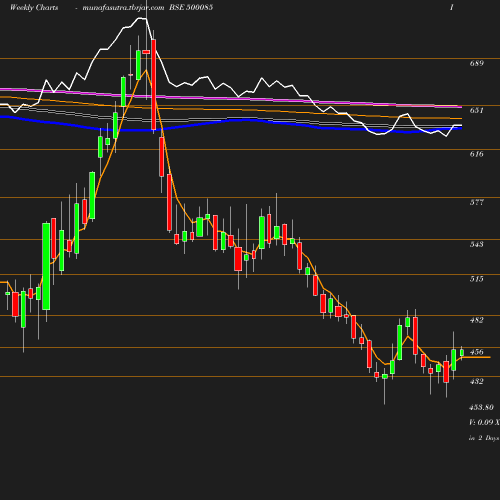Click the "1" label at top right
Screen dimensions: 500x500
pyautogui.click(x=452, y=8)
